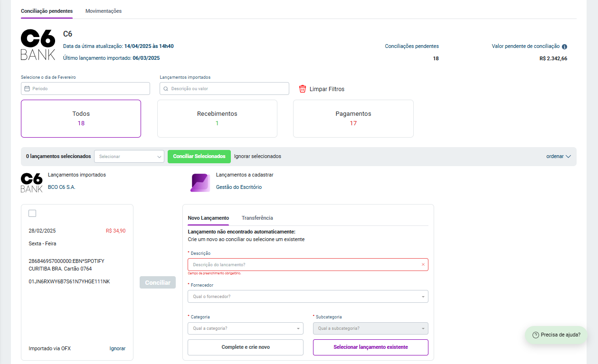Open the Precisa de ajuda? help widget
This screenshot has width=598, height=364.
[x=556, y=335]
